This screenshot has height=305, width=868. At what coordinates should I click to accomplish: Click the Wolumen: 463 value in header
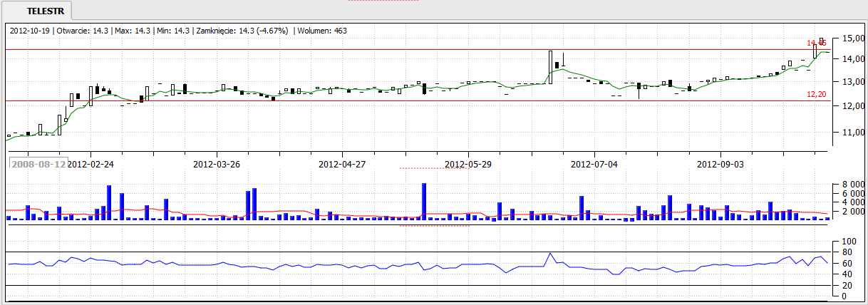[x=322, y=31]
